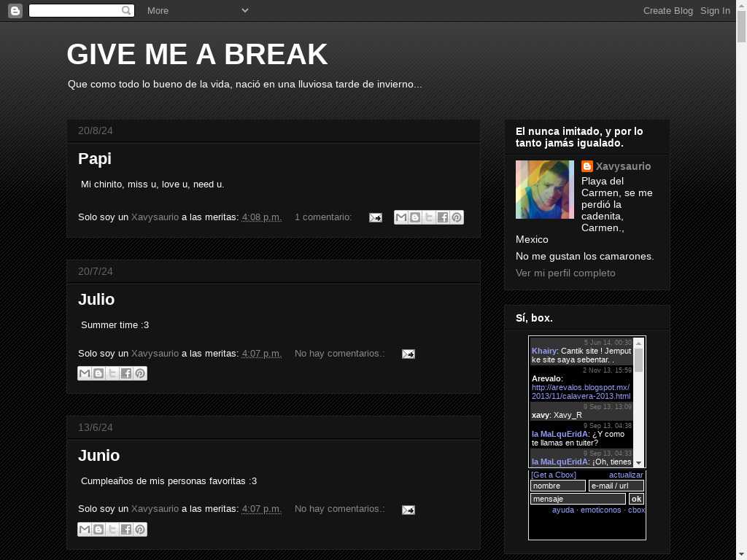Click the search magnifier icon in the navbar
Image resolution: width=747 pixels, height=560 pixels.
126,10
